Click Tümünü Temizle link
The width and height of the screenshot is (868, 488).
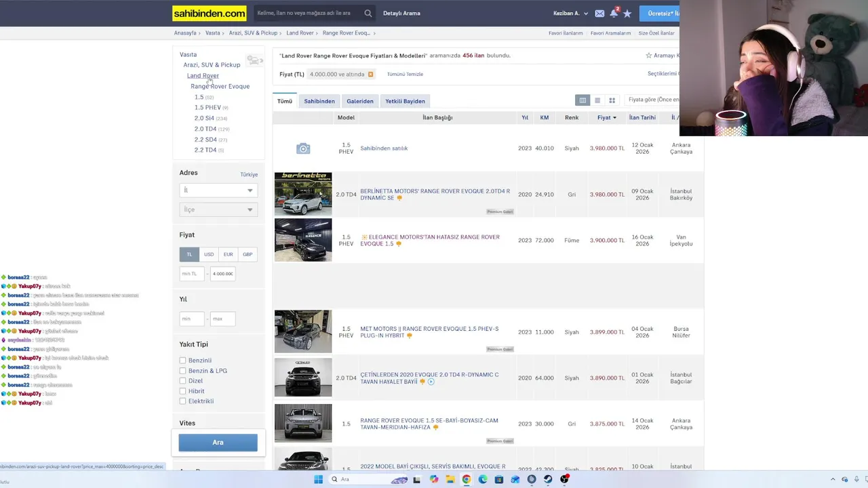click(x=405, y=75)
